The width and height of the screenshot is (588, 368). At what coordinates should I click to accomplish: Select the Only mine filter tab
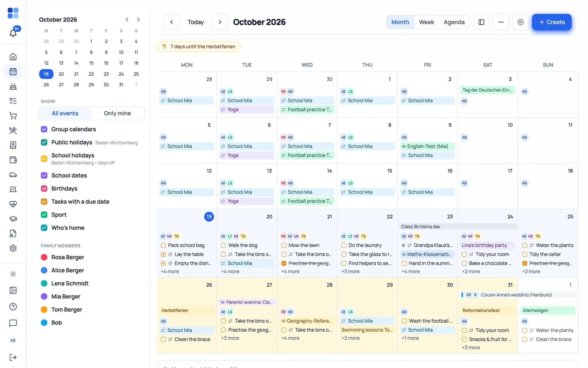[117, 113]
